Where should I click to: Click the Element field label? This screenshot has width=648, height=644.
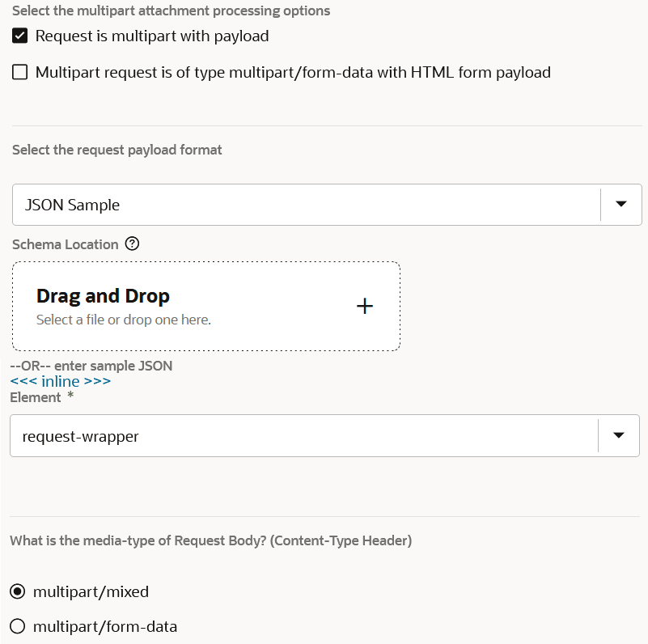click(35, 397)
